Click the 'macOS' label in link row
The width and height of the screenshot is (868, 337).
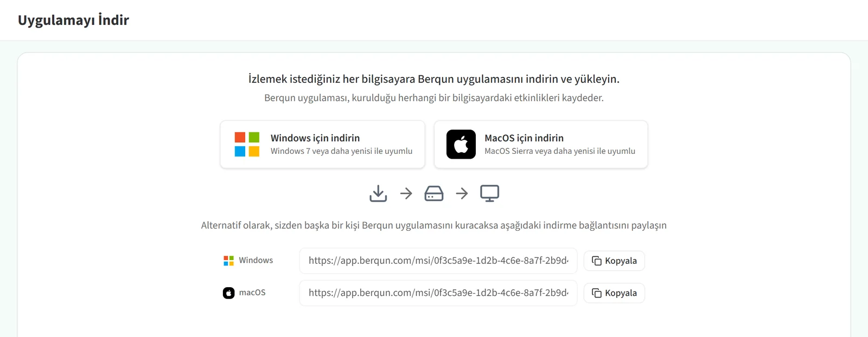pyautogui.click(x=252, y=293)
